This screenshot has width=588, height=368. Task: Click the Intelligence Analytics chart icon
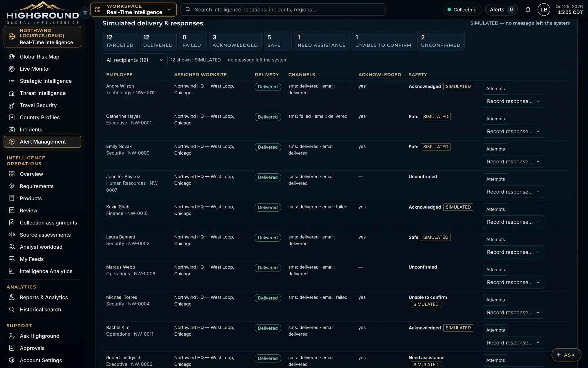tap(12, 271)
